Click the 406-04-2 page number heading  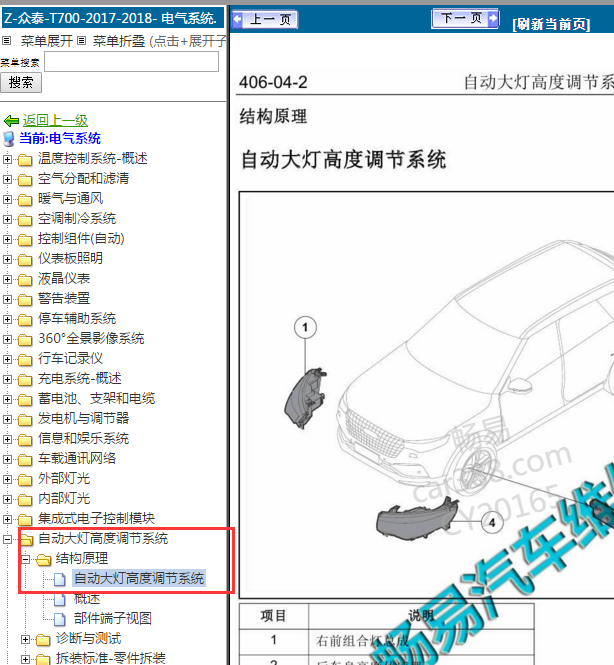(x=273, y=82)
